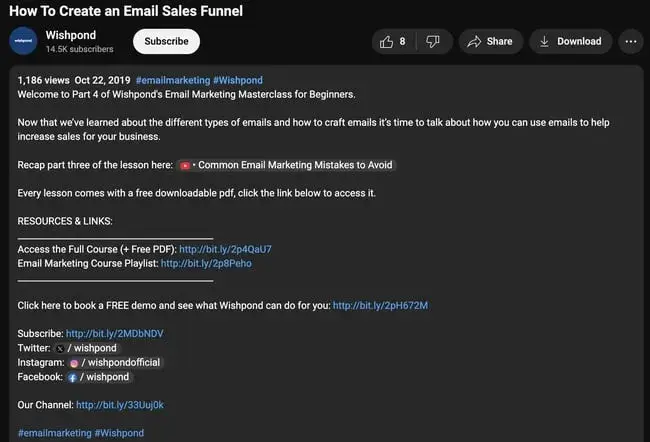Open the Instagram wishpondofficial icon link
The height and width of the screenshot is (442, 650).
click(x=74, y=362)
